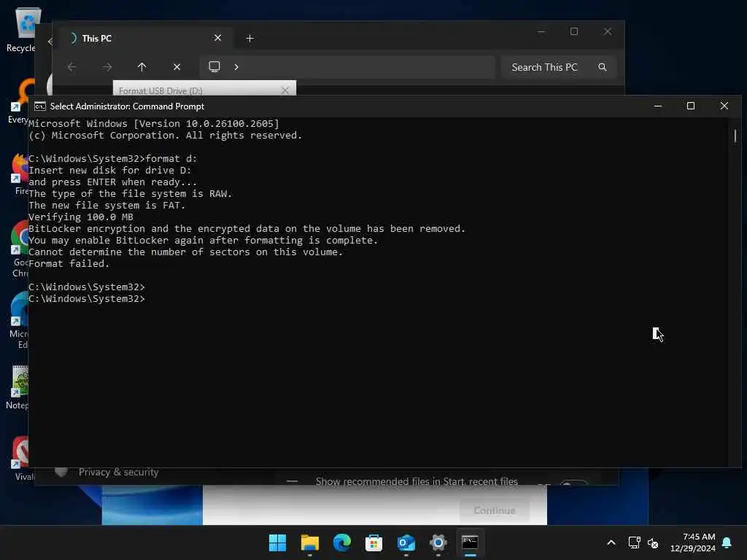The image size is (747, 560).
Task: Click the Command Prompt title bar icon
Action: click(40, 106)
